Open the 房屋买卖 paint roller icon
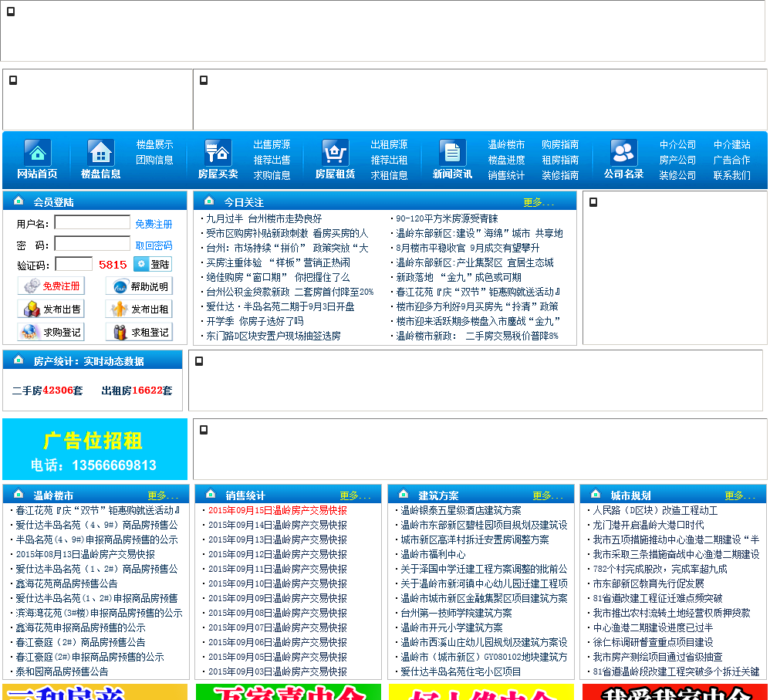Image resolution: width=770 pixels, height=700 pixels. click(x=218, y=153)
